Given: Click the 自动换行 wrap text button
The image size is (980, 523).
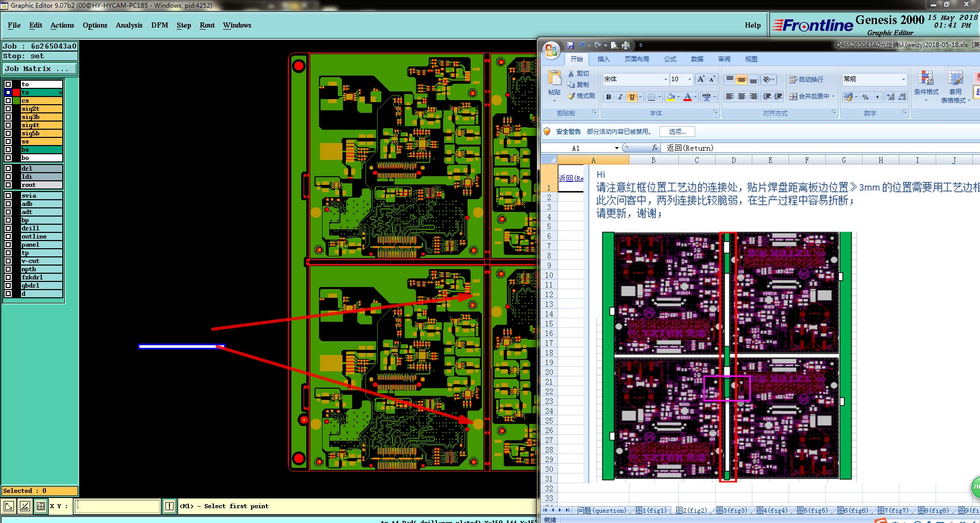Looking at the screenshot, I should click(806, 79).
